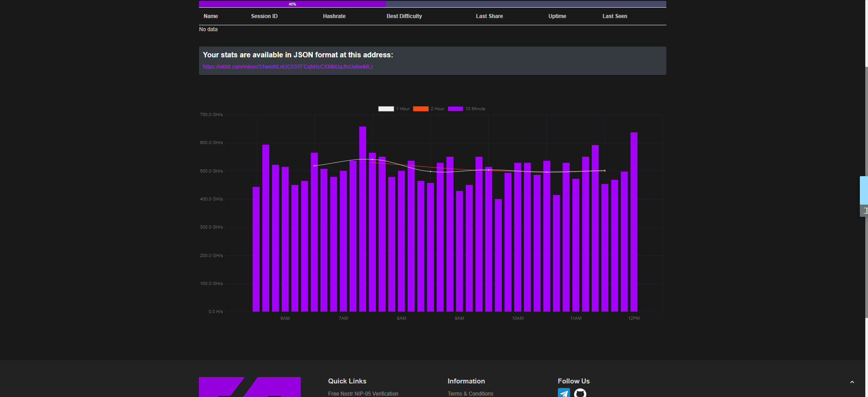The height and width of the screenshot is (397, 868).
Task: Click the Name column header
Action: point(211,16)
